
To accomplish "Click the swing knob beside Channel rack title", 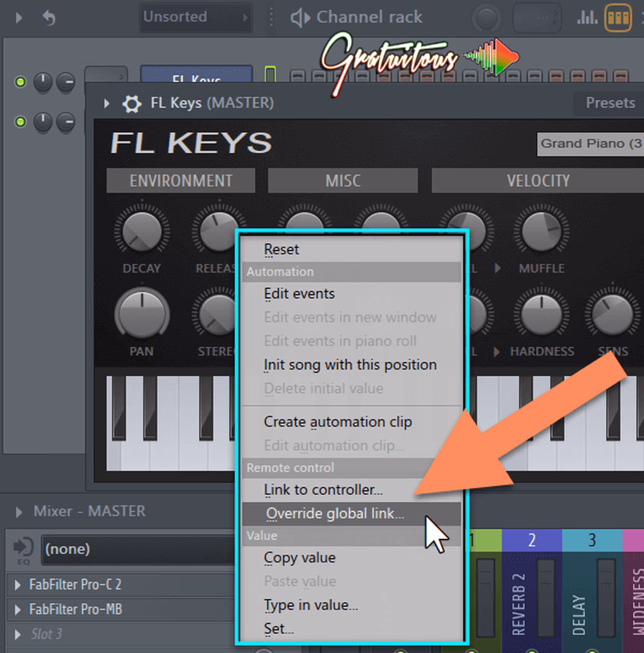I will (x=486, y=19).
